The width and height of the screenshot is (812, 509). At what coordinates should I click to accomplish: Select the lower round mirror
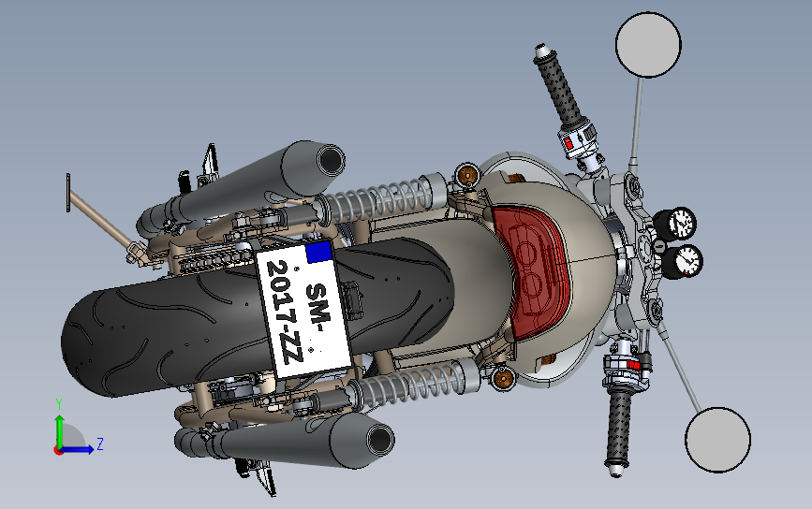click(x=717, y=439)
